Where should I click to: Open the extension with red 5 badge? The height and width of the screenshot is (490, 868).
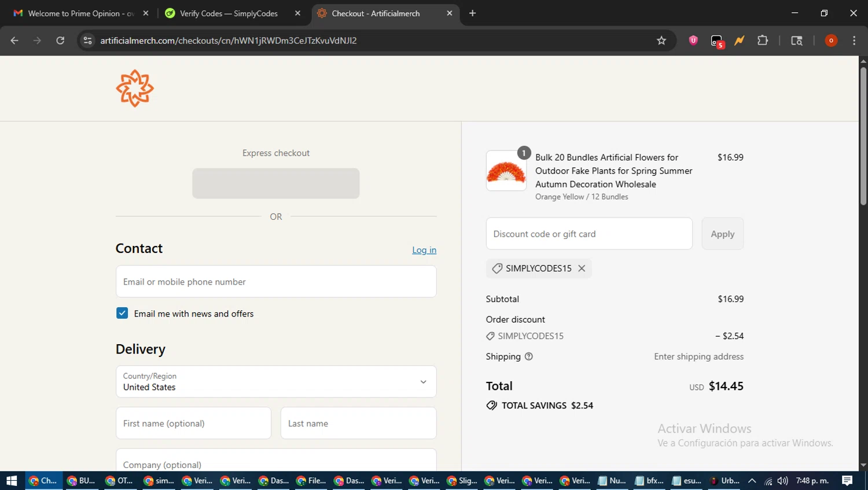coord(717,41)
